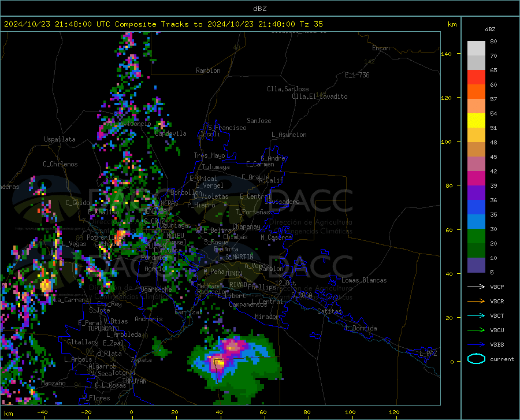Click the 'Tres_Mayo' place label

coord(209,155)
